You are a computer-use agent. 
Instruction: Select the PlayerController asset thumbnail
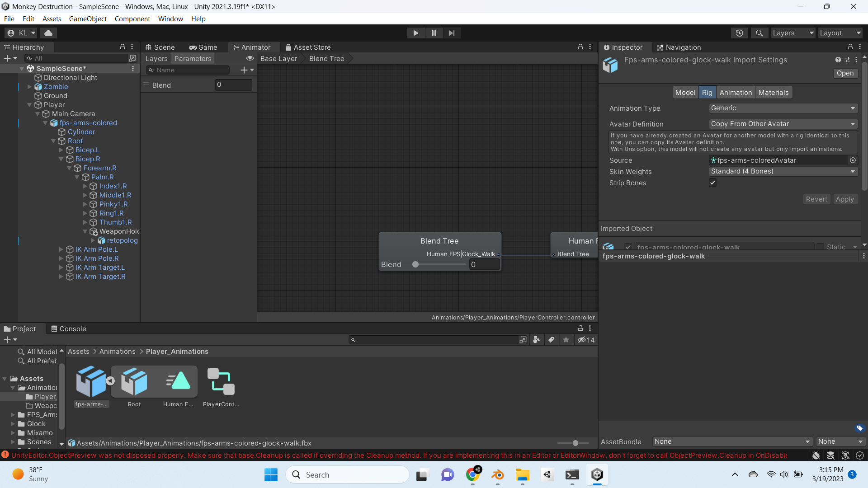point(220,381)
